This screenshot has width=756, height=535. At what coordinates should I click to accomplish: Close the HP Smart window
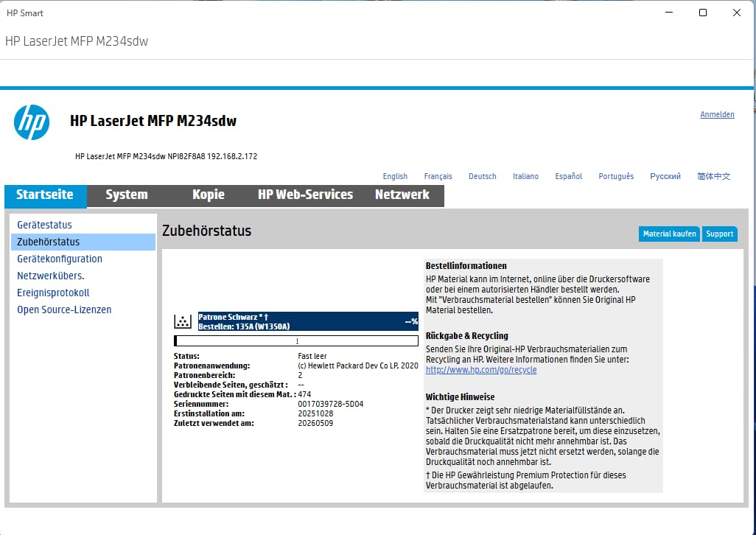click(x=737, y=13)
